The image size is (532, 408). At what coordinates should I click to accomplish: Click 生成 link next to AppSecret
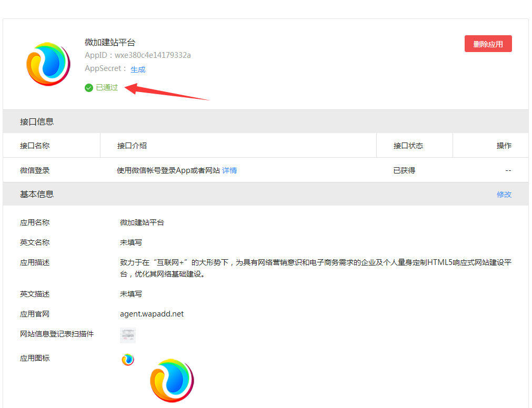[138, 69]
